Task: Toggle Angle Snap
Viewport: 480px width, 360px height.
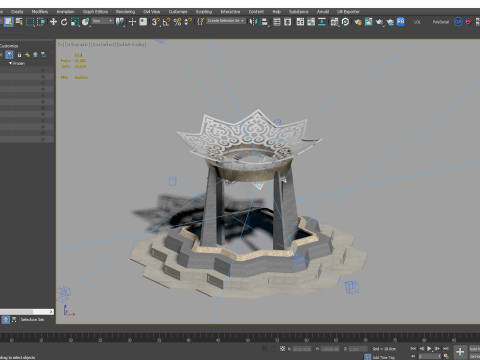Action: tap(166, 22)
